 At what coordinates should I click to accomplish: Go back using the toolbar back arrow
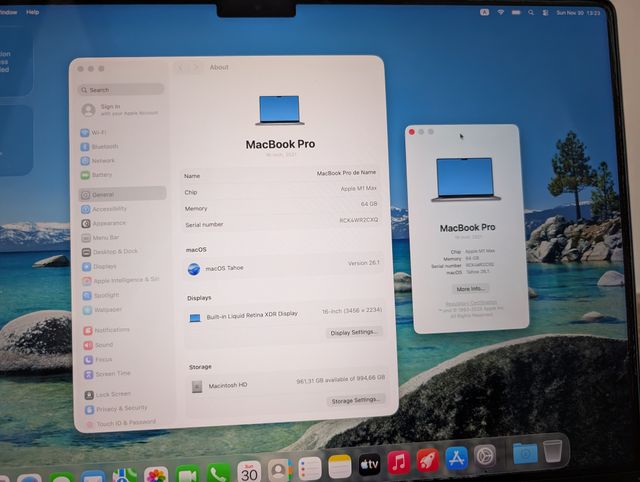point(181,68)
